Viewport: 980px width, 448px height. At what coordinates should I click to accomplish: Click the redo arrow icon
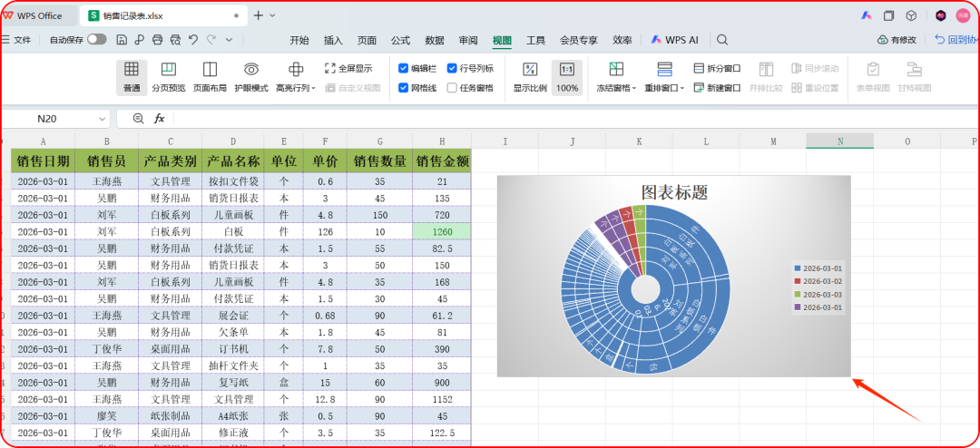211,39
